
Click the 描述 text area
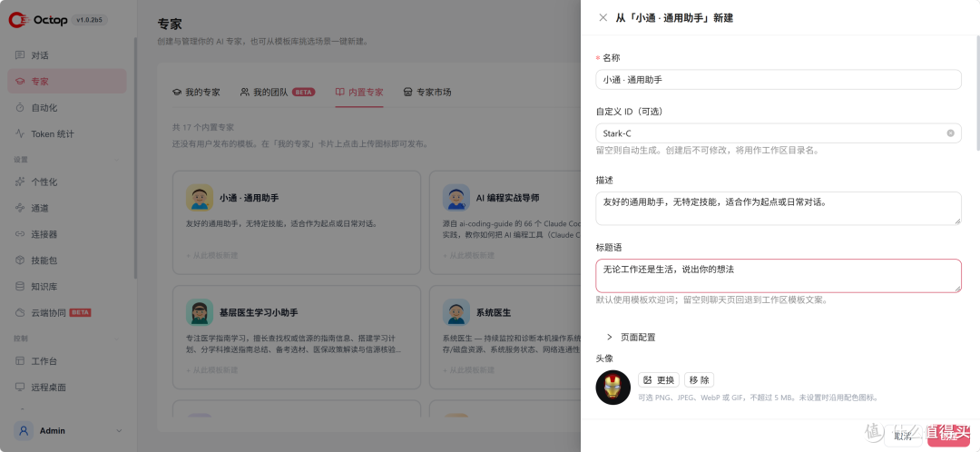tap(779, 208)
